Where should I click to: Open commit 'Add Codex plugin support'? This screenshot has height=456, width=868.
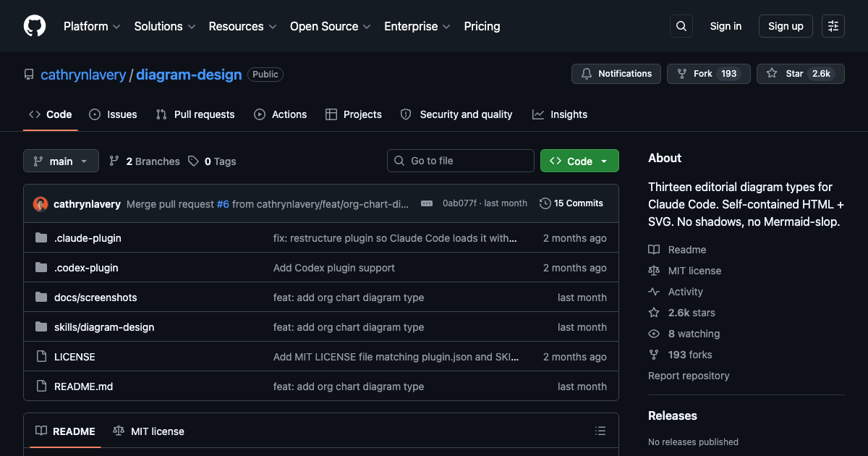[334, 268]
